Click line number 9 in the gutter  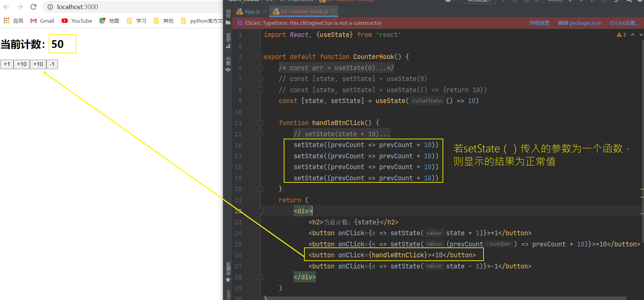[x=240, y=101]
